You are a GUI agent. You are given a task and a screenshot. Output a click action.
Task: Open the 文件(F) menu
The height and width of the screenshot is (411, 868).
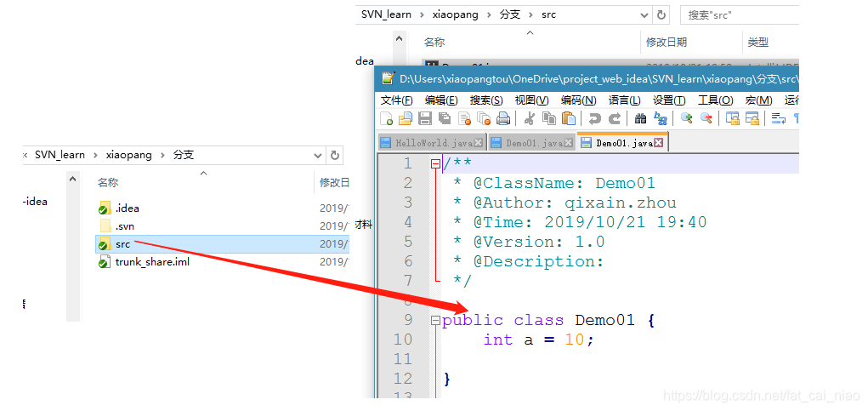[397, 100]
